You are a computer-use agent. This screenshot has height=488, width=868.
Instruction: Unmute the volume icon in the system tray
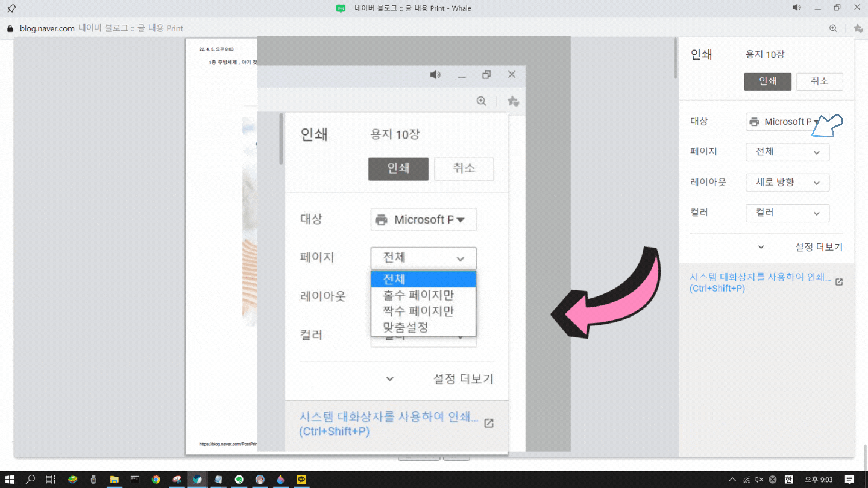(x=758, y=479)
